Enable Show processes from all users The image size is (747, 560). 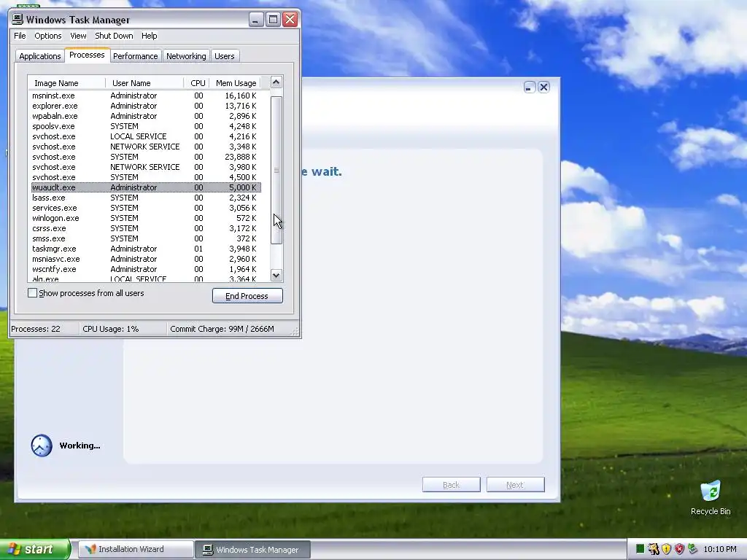pos(32,293)
